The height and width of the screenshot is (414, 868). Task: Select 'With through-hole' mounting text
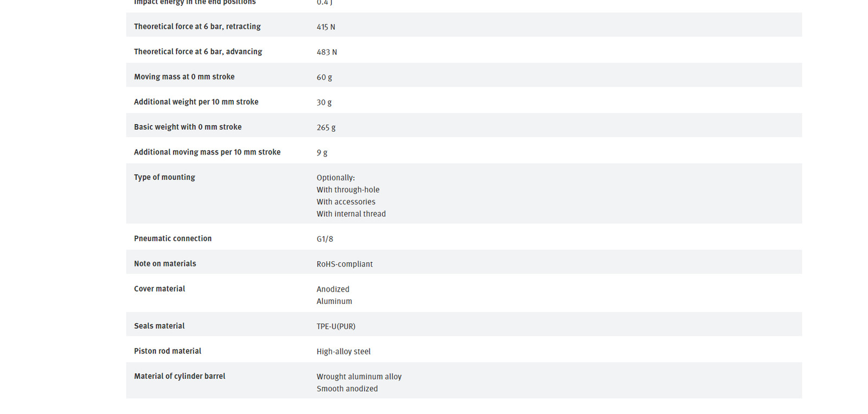[x=348, y=190]
